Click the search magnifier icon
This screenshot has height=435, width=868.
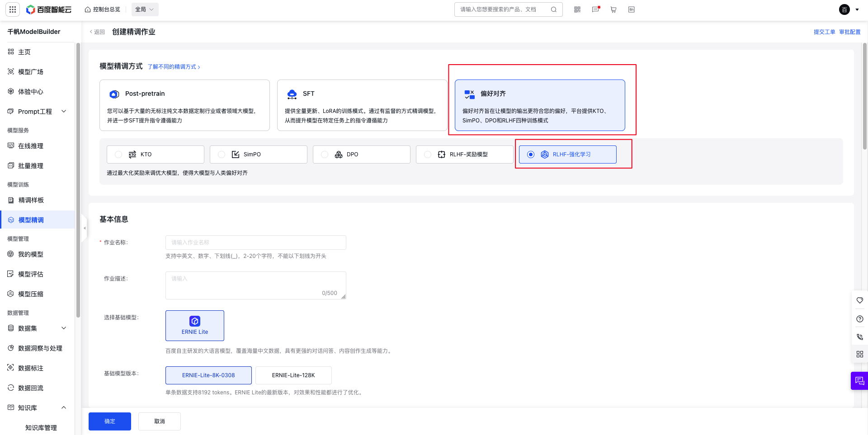pyautogui.click(x=553, y=9)
